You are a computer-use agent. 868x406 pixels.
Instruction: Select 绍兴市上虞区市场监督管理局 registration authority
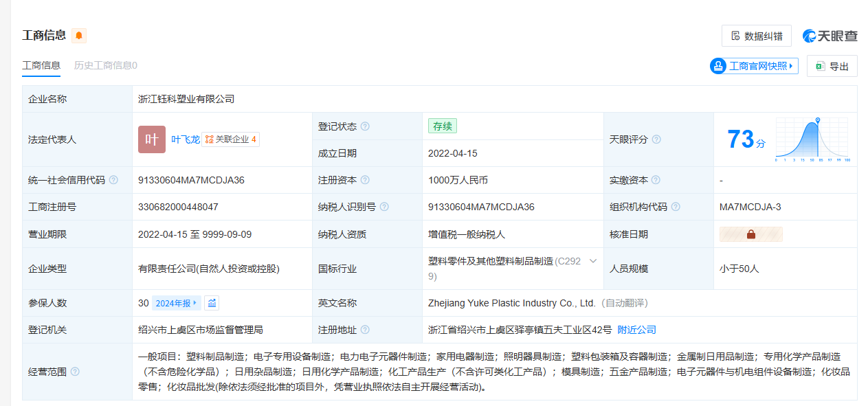point(201,330)
